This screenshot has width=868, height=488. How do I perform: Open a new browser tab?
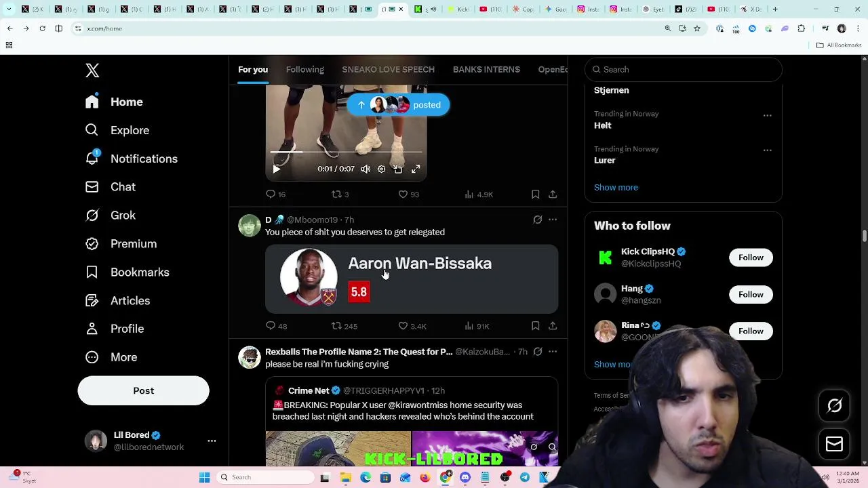775,9
